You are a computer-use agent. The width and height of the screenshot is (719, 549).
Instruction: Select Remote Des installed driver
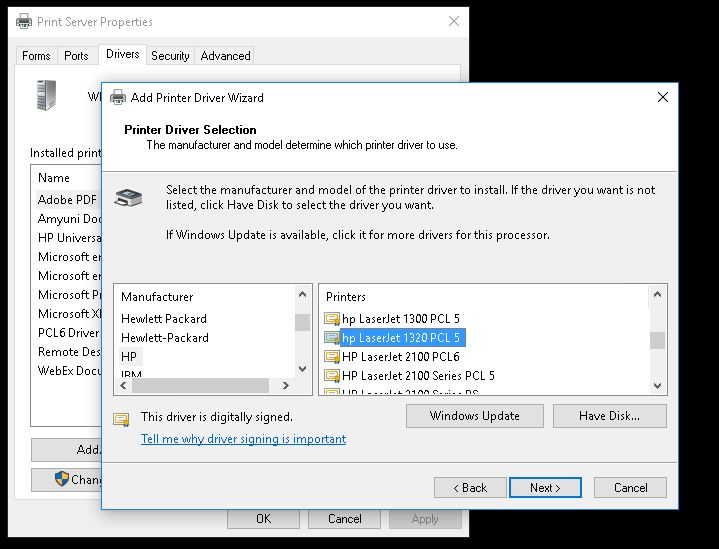click(x=69, y=352)
